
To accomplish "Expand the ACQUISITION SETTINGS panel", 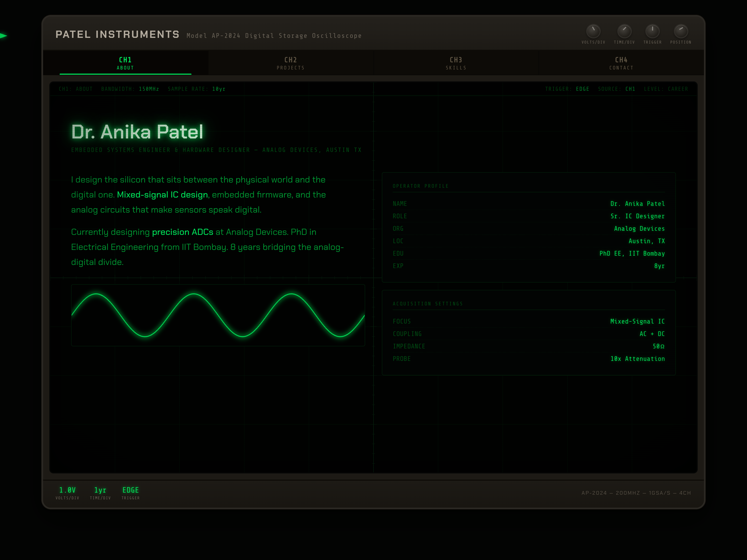I will (428, 303).
